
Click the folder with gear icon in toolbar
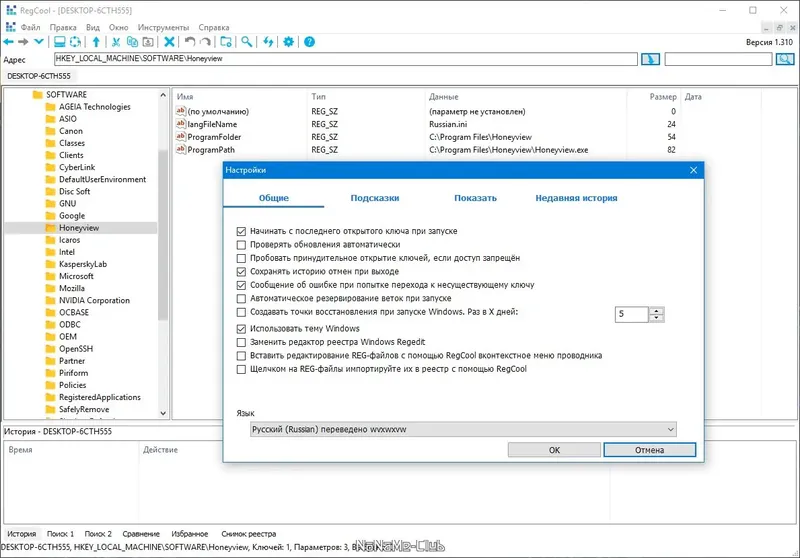[x=226, y=42]
